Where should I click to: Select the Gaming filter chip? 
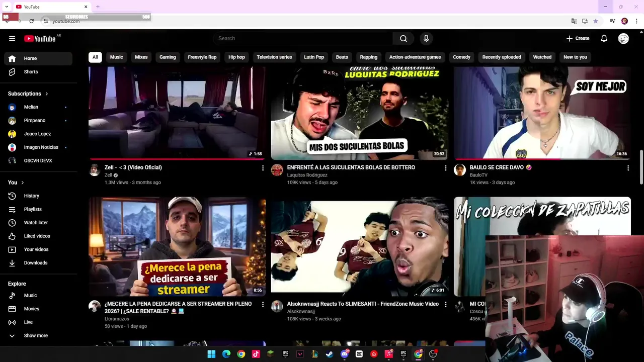[168, 57]
